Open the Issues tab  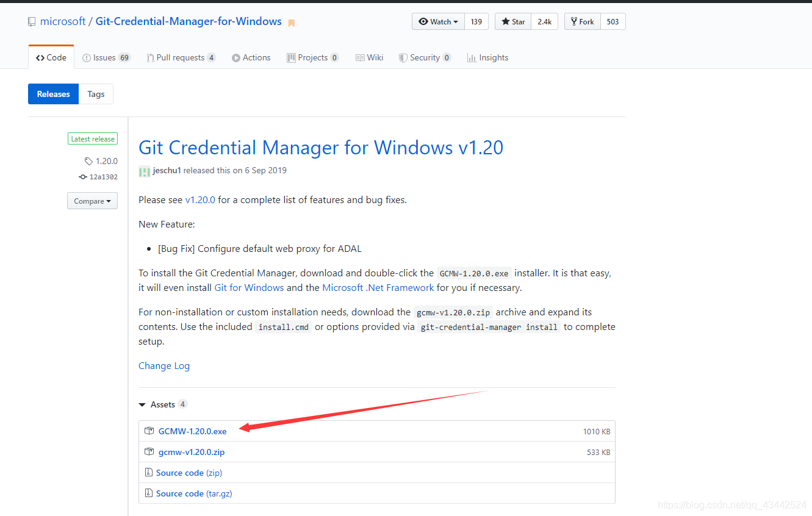click(x=106, y=57)
